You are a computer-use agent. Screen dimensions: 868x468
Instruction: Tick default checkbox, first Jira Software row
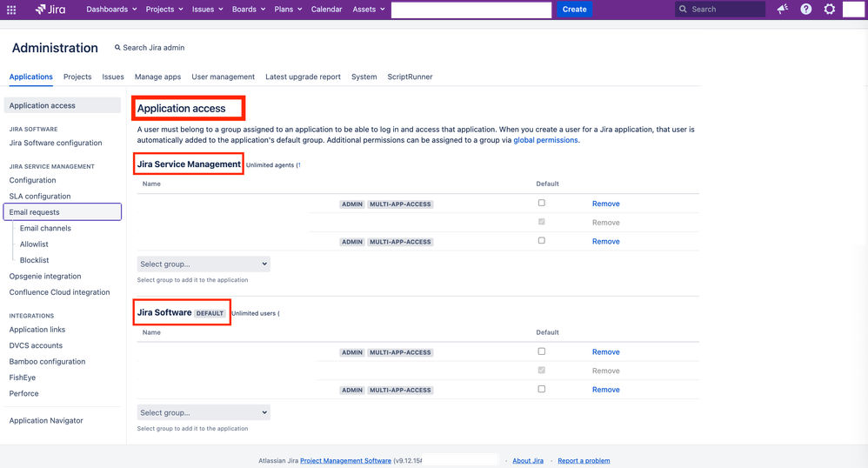541,351
